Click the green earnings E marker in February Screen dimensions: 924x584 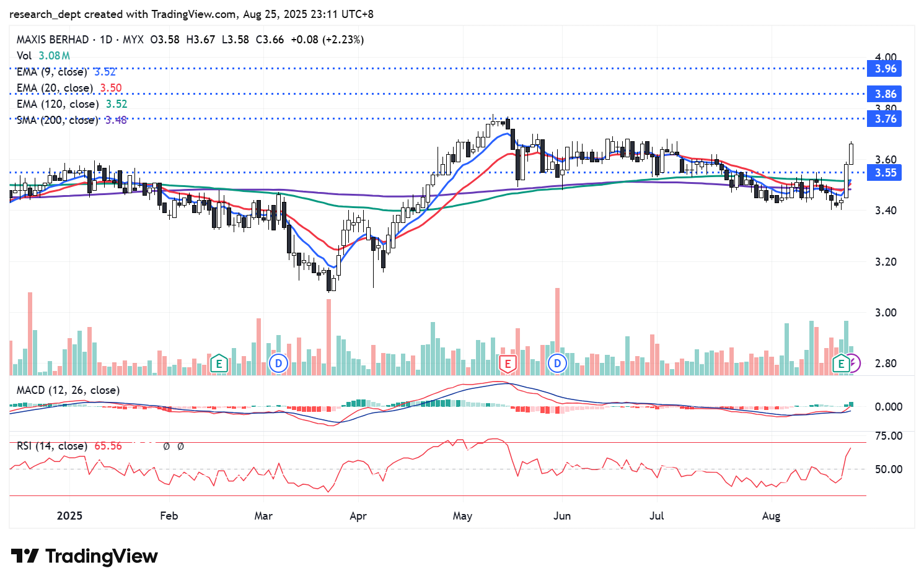pos(219,364)
